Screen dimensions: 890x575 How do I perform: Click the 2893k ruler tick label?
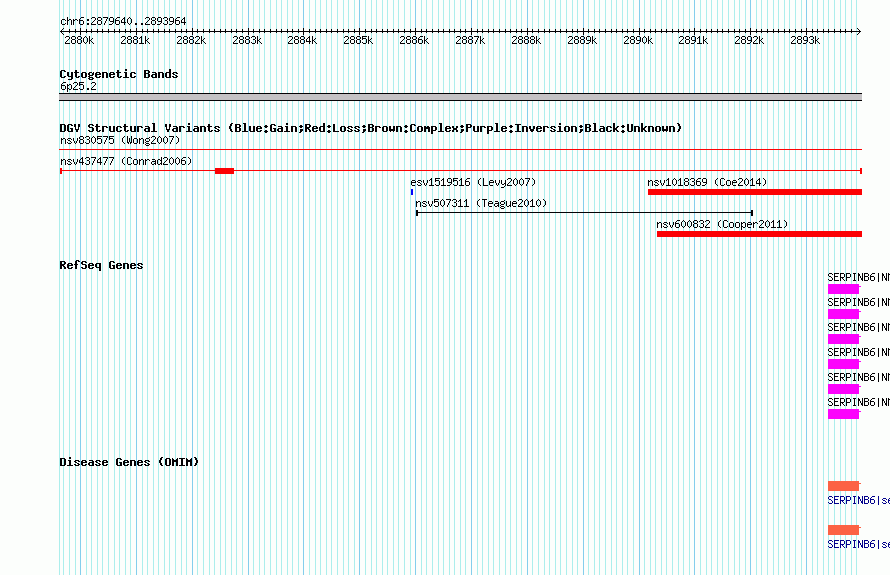(805, 40)
